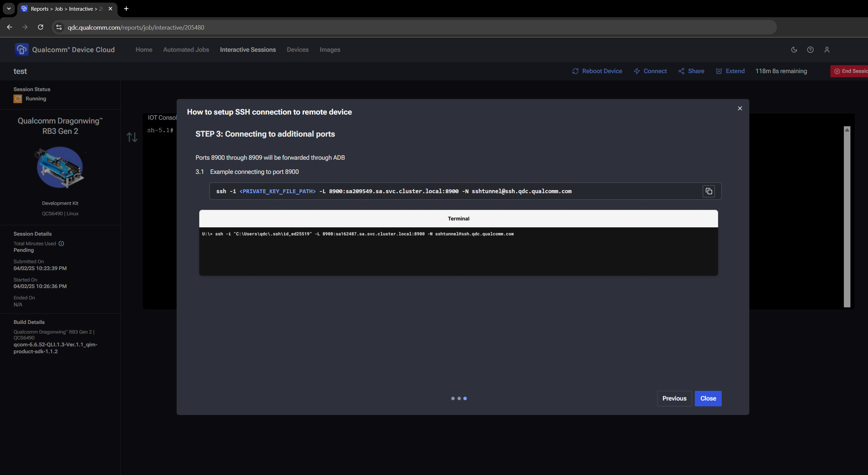868x475 pixels.
Task: Open the user account icon
Action: coord(827,50)
